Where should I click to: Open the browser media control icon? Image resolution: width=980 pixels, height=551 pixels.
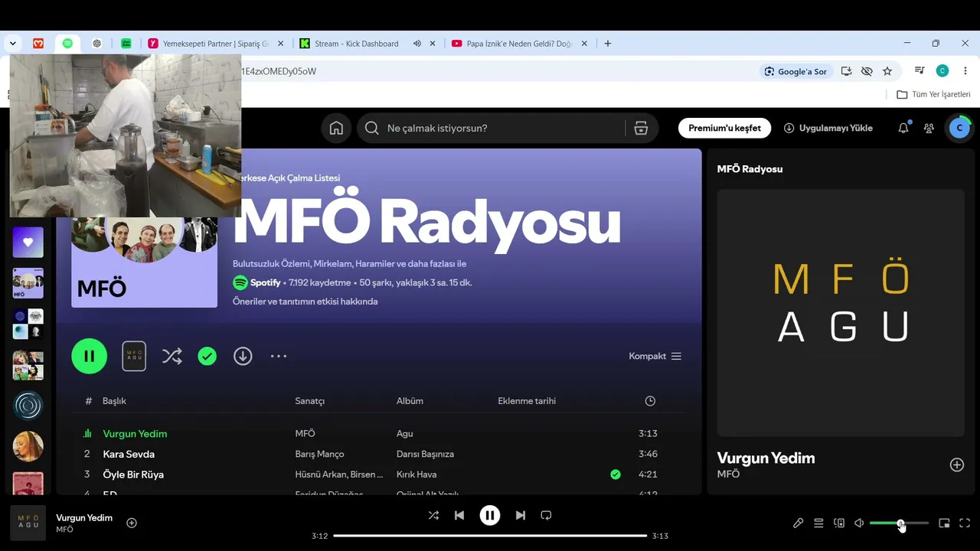click(920, 71)
